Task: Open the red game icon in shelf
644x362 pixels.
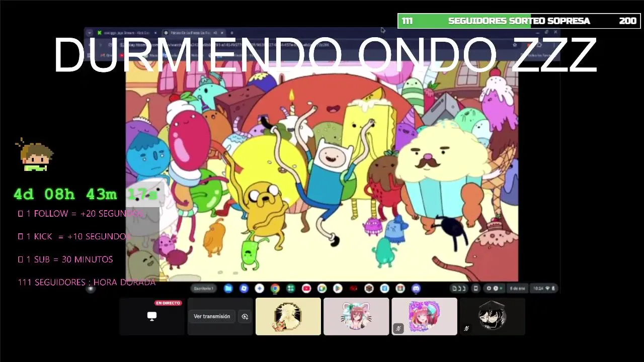Action: [353, 288]
